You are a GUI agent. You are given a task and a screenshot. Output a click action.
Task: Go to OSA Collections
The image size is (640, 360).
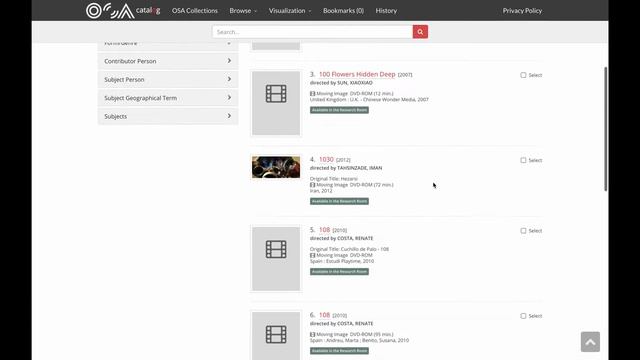[x=195, y=11]
